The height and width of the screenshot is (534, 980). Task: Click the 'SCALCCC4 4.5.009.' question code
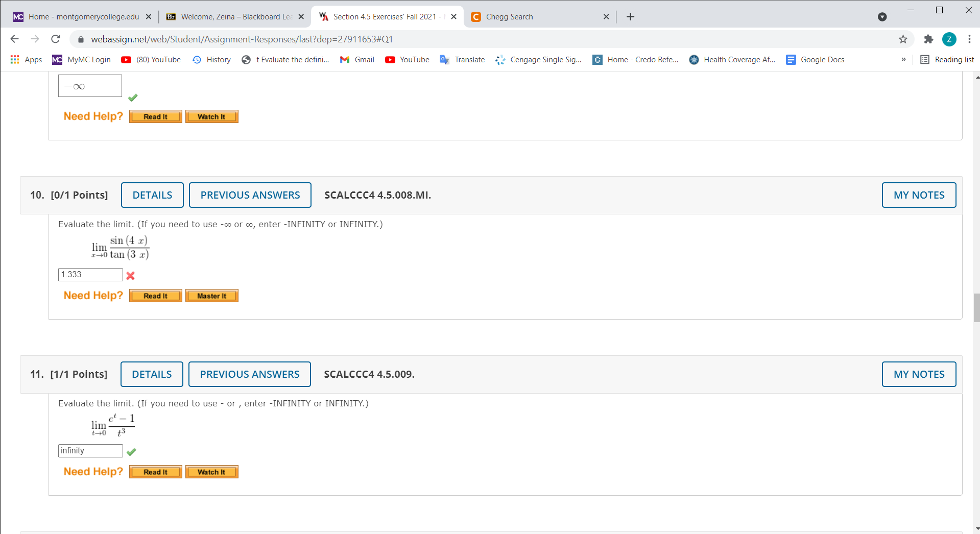(x=369, y=374)
